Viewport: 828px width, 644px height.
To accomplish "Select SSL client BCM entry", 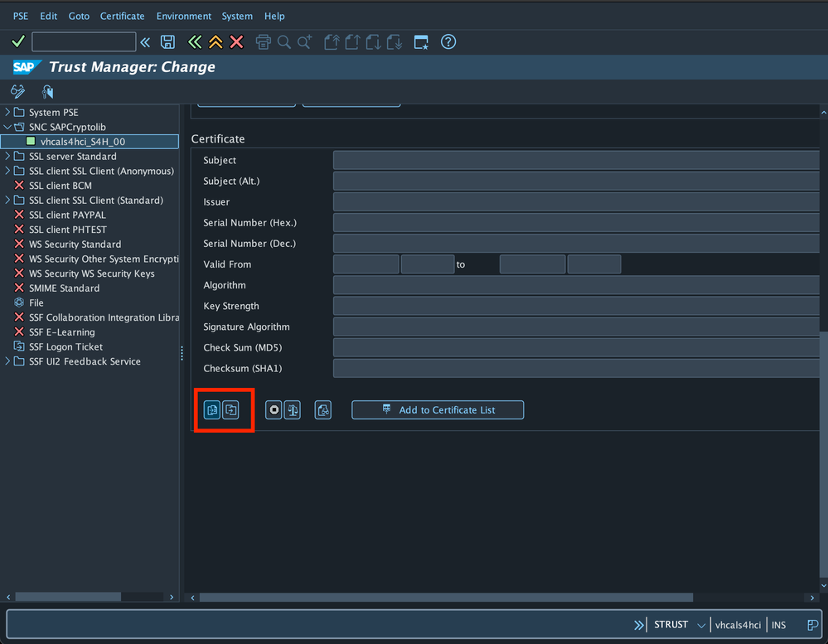I will pyautogui.click(x=61, y=186).
